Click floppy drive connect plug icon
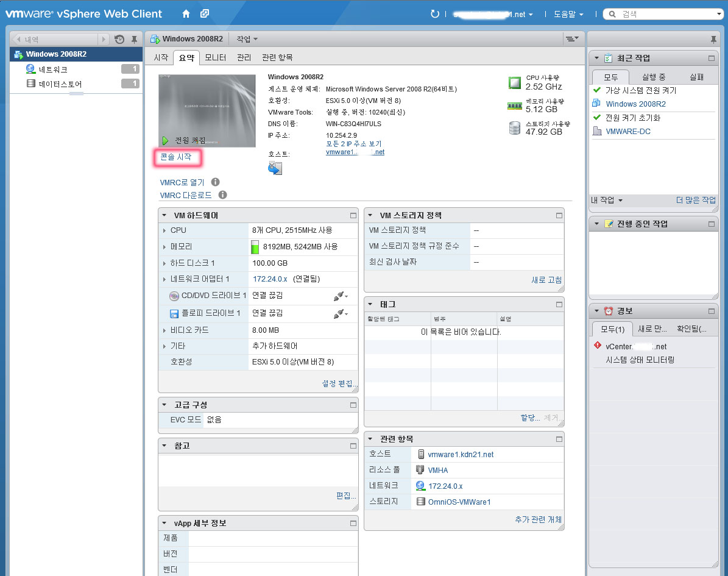The width and height of the screenshot is (728, 576). 341,313
